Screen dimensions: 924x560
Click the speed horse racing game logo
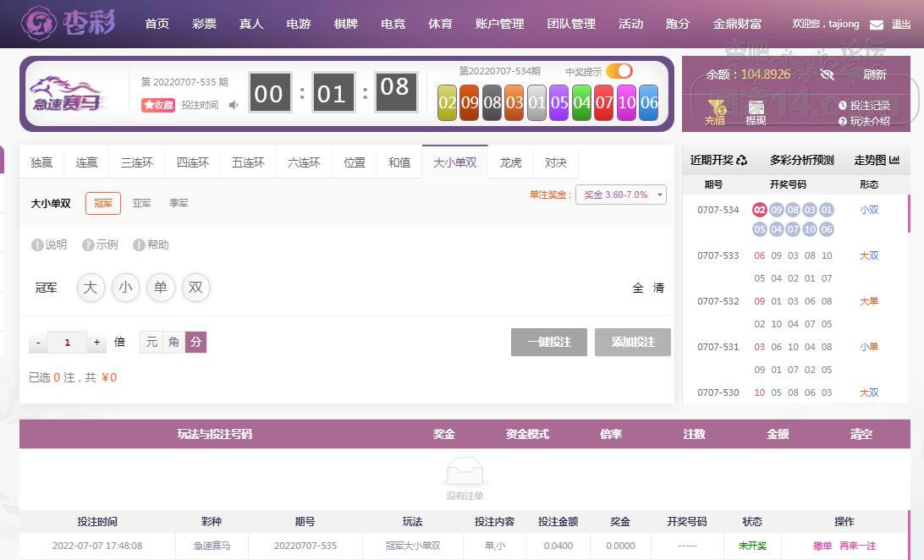pos(68,93)
